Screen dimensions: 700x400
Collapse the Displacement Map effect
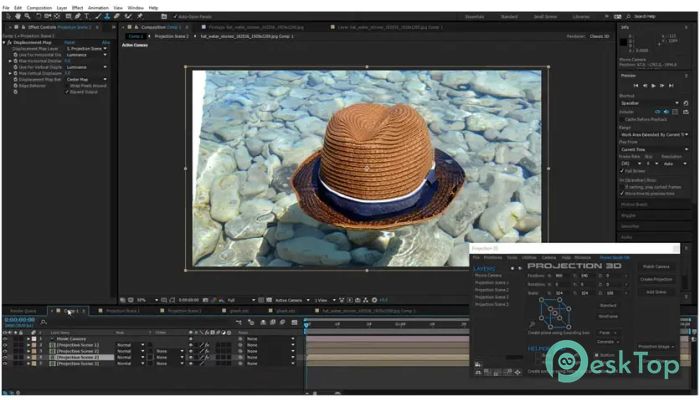tap(4, 42)
